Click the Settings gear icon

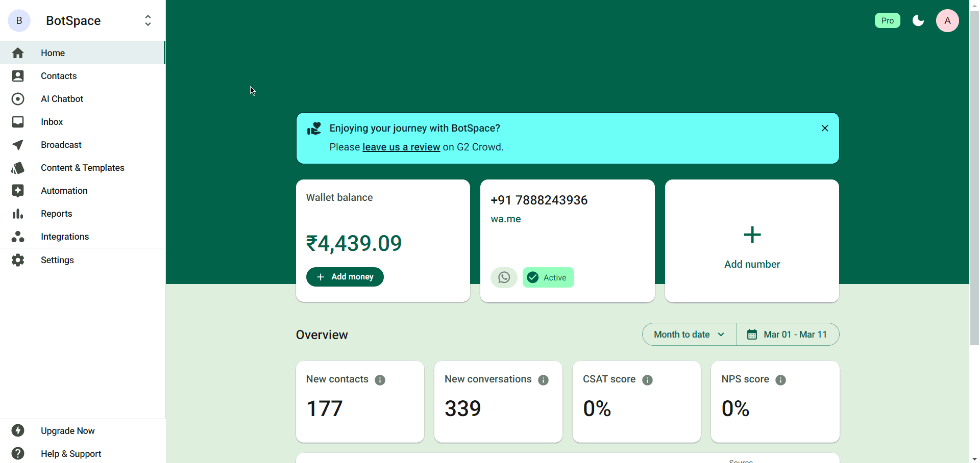pyautogui.click(x=18, y=260)
